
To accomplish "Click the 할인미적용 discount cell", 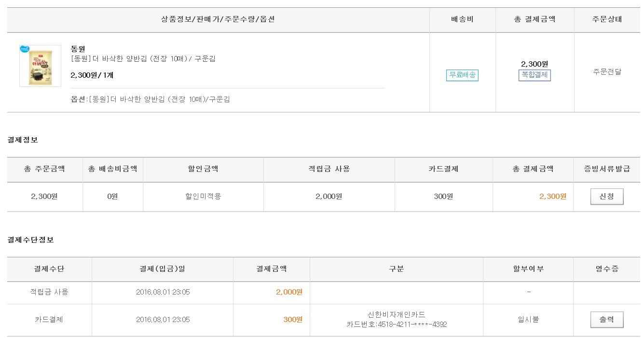I will 203,197.
